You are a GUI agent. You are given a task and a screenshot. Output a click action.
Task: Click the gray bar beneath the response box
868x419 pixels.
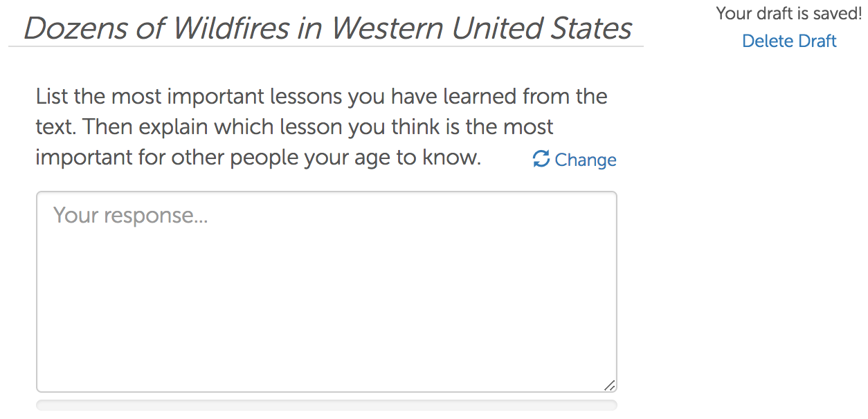(x=326, y=404)
